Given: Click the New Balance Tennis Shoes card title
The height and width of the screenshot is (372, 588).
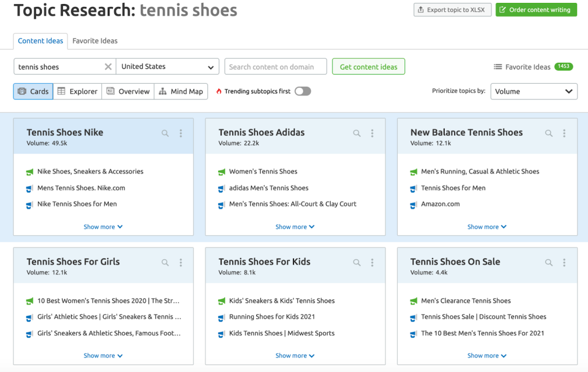Looking at the screenshot, I should [466, 132].
